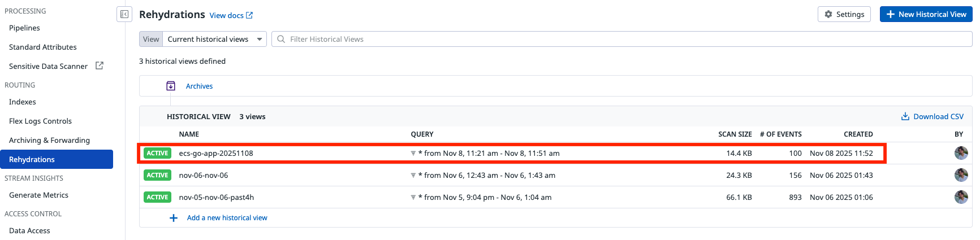Go to Pipelines in the sidebar
Image resolution: width=980 pixels, height=240 pixels.
(x=24, y=28)
